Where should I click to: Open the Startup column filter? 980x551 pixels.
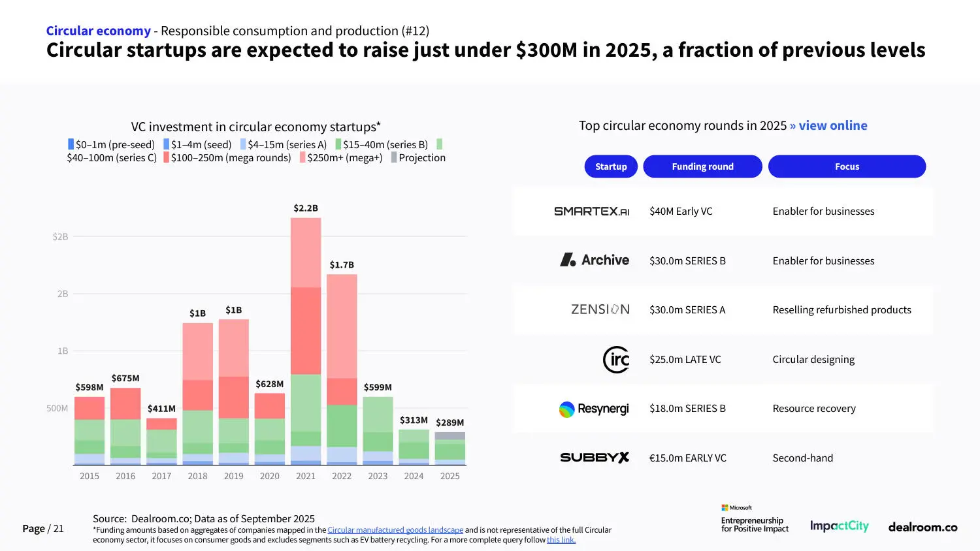point(610,166)
